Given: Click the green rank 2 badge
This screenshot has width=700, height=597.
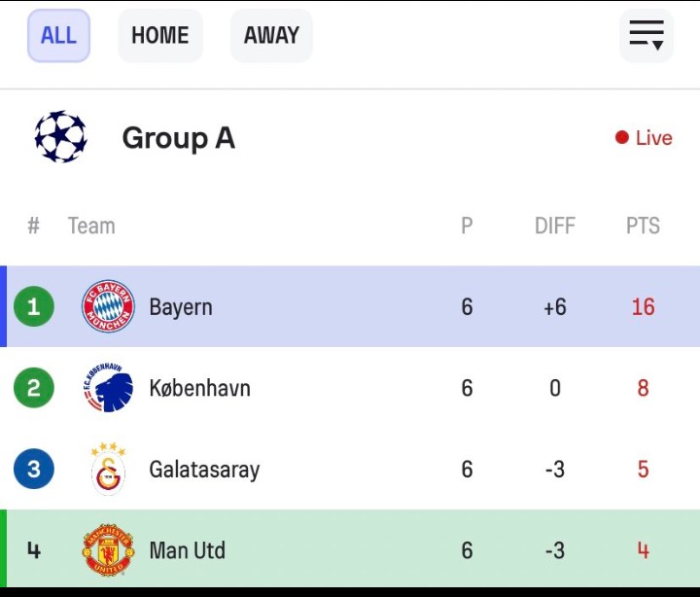Looking at the screenshot, I should tap(34, 389).
